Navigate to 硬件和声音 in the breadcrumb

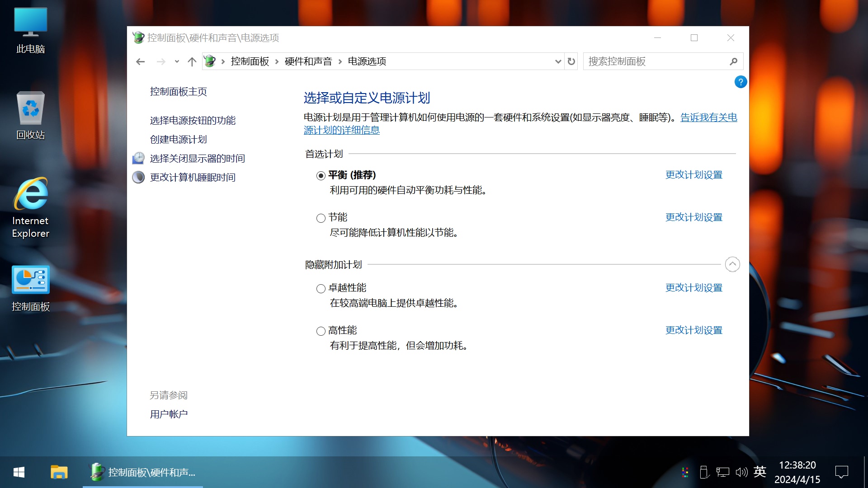308,61
